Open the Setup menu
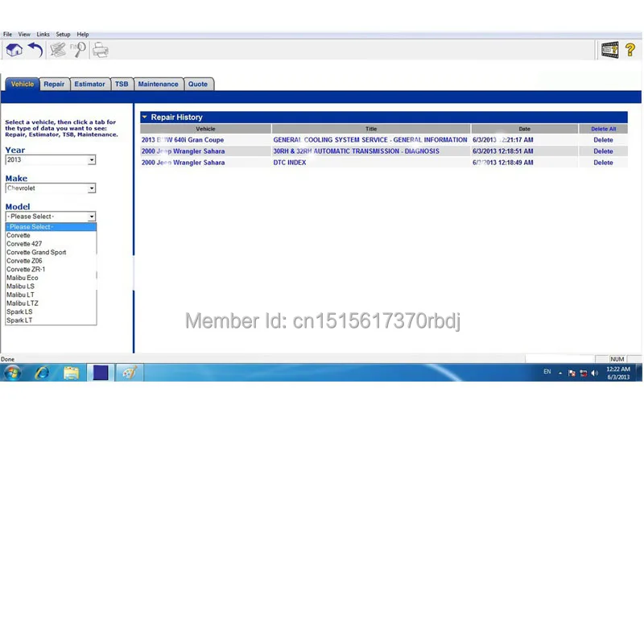Viewport: 644px width, 644px height. pyautogui.click(x=64, y=35)
